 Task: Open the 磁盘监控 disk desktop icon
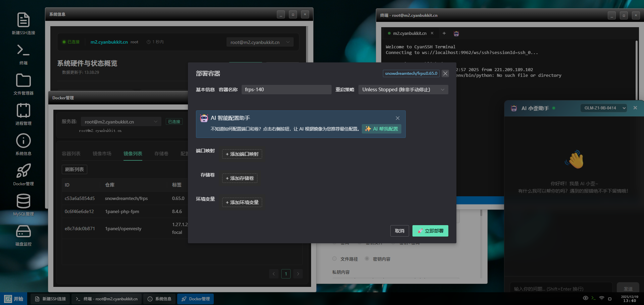click(23, 235)
